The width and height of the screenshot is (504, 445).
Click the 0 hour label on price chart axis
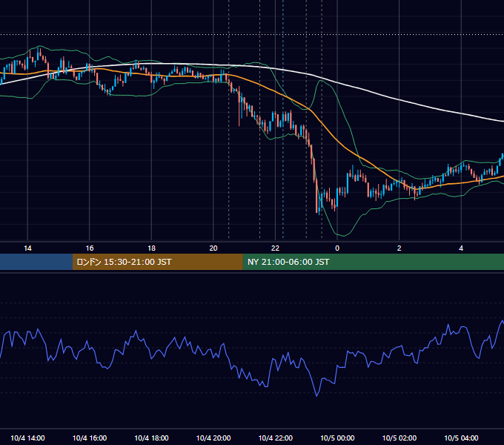pyautogui.click(x=337, y=248)
